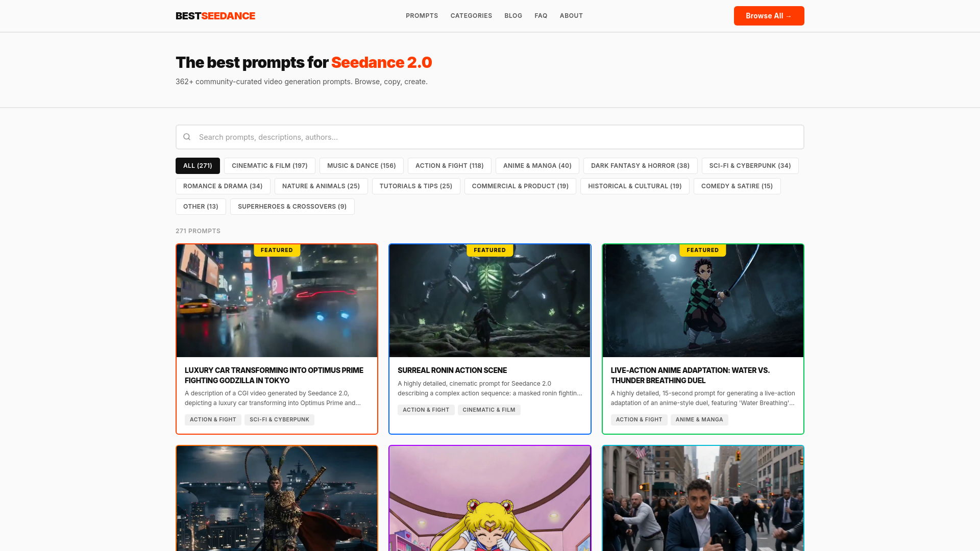
Task: Open the running crowd city thumbnail
Action: click(x=703, y=498)
